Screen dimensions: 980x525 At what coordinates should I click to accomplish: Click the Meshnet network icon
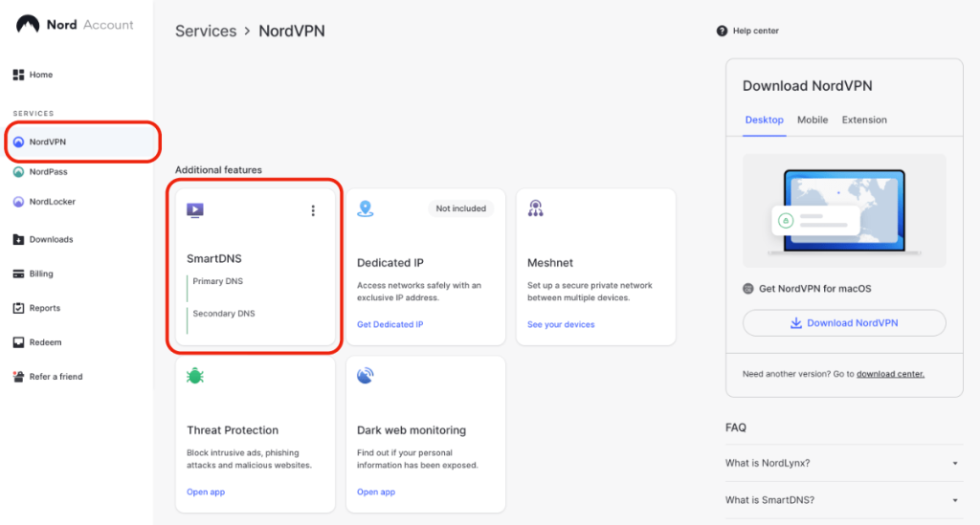point(536,208)
